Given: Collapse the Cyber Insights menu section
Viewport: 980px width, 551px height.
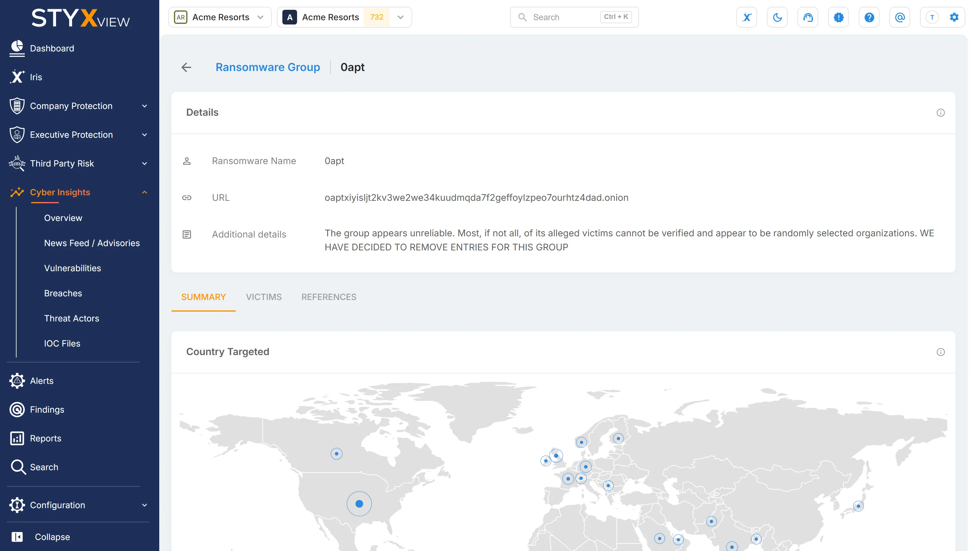Looking at the screenshot, I should pos(145,193).
